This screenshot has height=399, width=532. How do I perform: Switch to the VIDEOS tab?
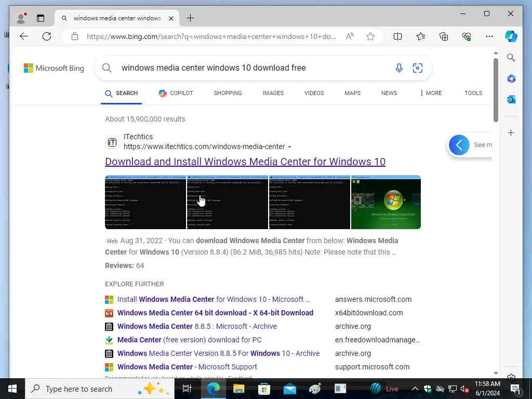pos(314,94)
